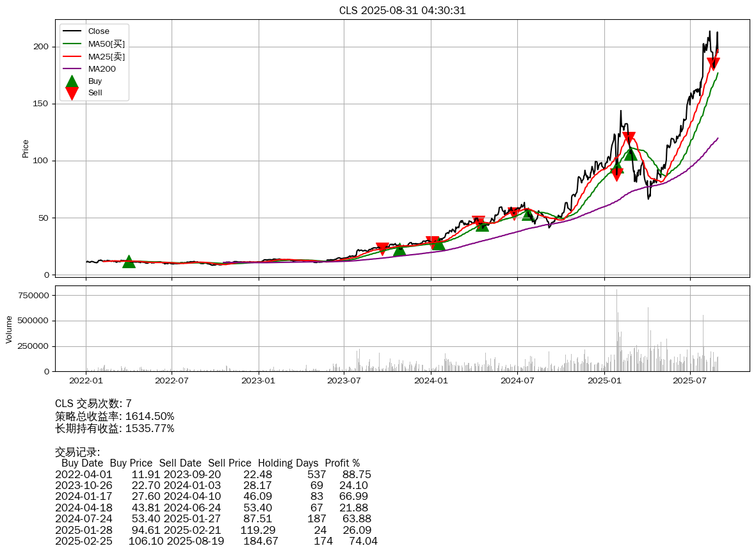The width and height of the screenshot is (756, 553).
Task: Click the 长期持有收益 1535.77% text
Action: (x=115, y=428)
